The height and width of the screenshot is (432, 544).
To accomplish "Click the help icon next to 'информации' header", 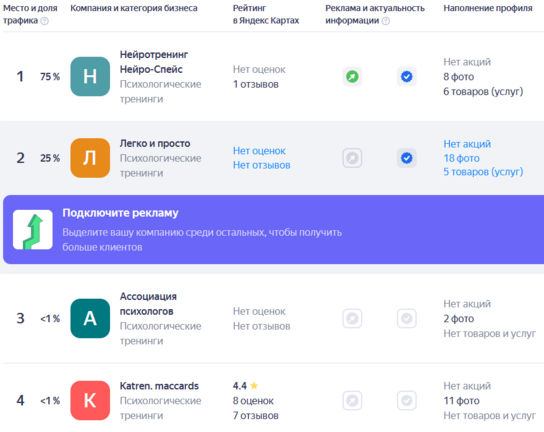I will coord(385,21).
